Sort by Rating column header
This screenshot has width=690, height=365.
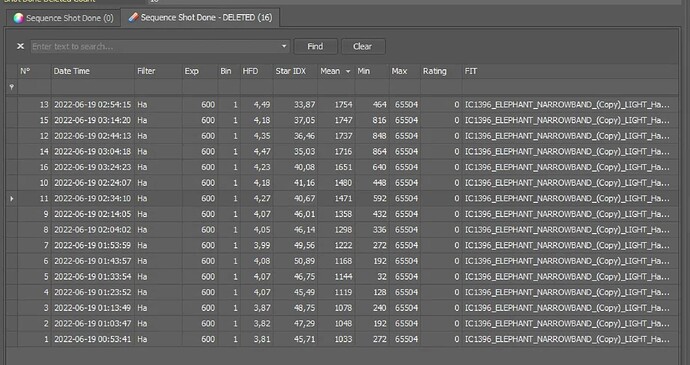point(441,71)
